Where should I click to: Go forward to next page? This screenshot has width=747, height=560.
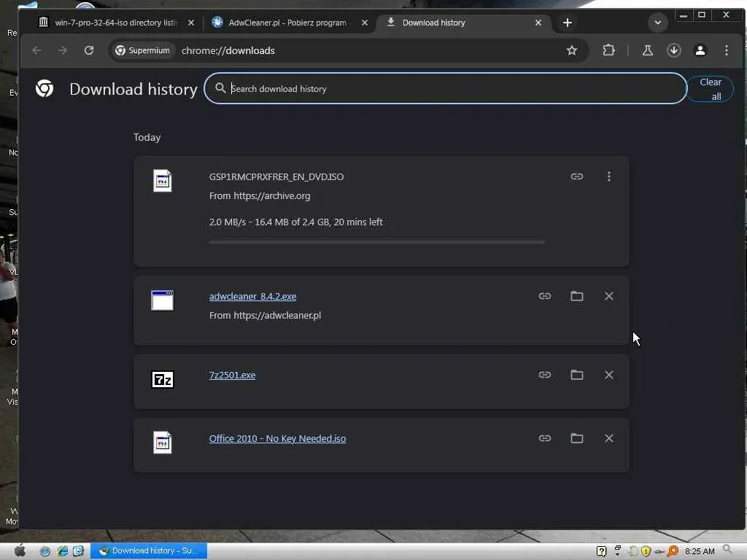[63, 50]
